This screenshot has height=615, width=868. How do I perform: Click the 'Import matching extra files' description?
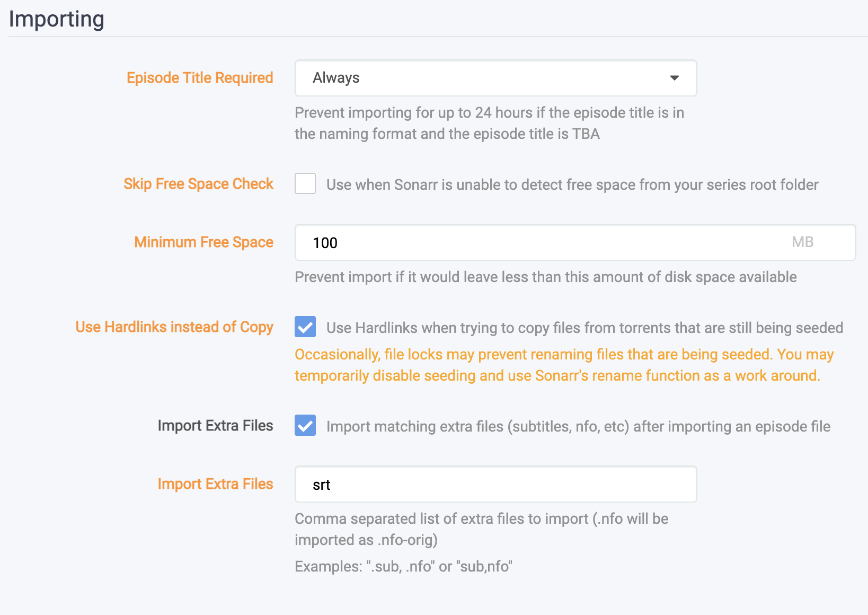click(578, 426)
